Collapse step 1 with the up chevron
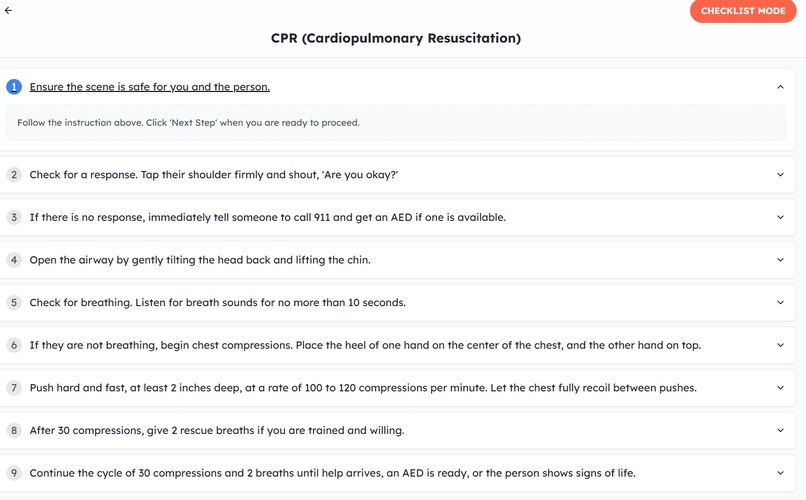The width and height of the screenshot is (806, 500). coord(780,87)
